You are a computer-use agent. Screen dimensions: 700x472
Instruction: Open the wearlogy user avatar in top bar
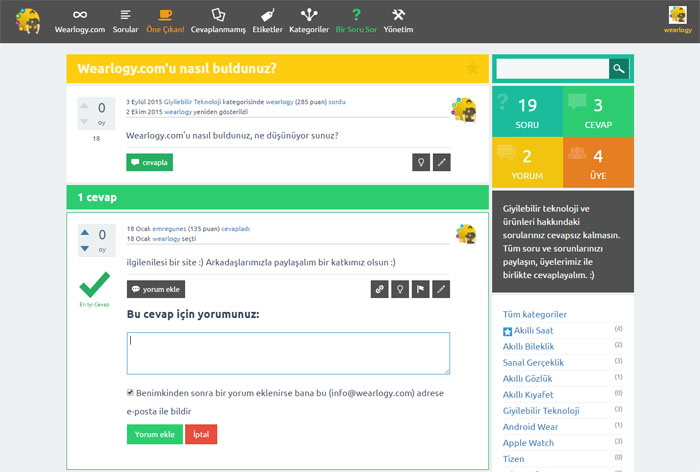[677, 16]
